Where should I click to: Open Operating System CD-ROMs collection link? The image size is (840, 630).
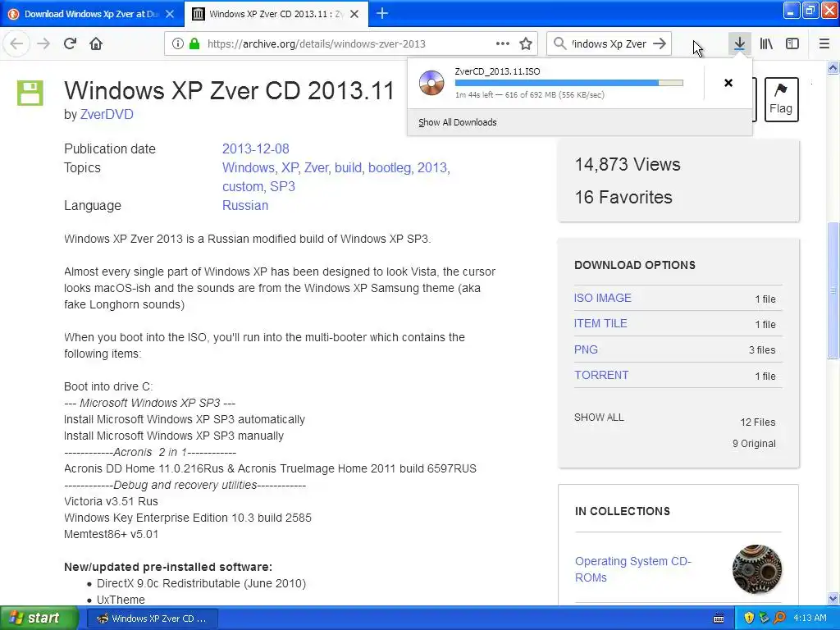633,569
